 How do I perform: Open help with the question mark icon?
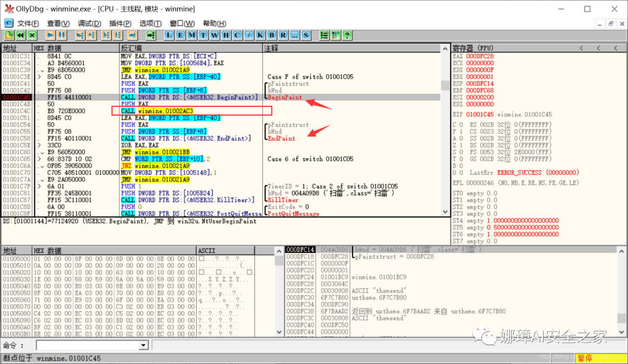[x=347, y=35]
